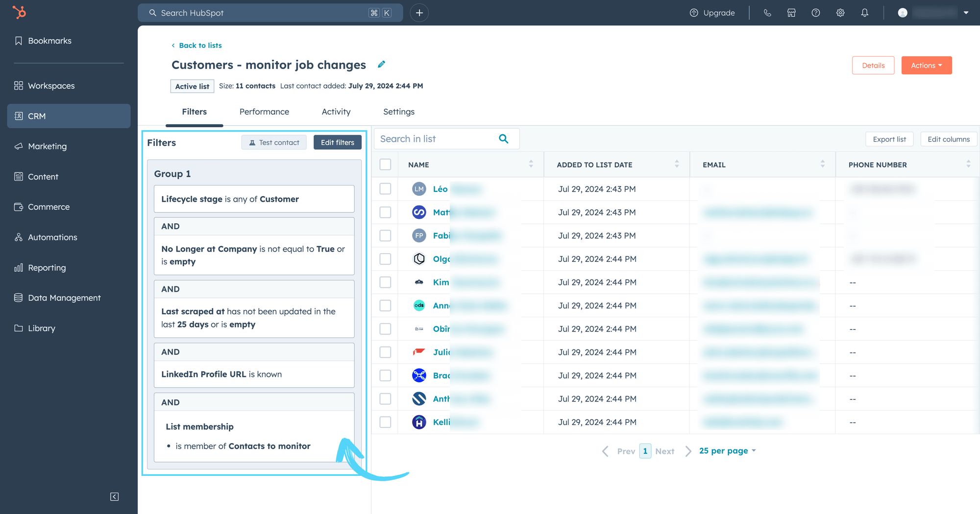This screenshot has width=980, height=514.
Task: Switch to the Filters tab
Action: click(194, 112)
